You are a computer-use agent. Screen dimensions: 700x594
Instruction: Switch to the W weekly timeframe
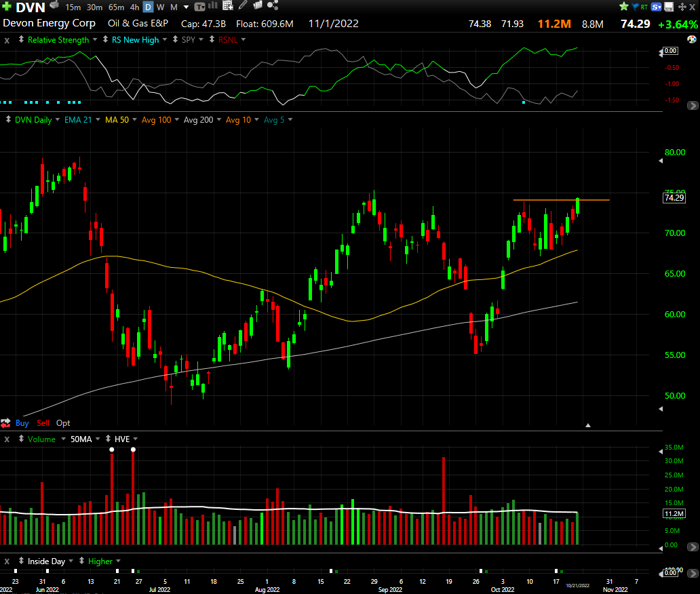pos(161,7)
